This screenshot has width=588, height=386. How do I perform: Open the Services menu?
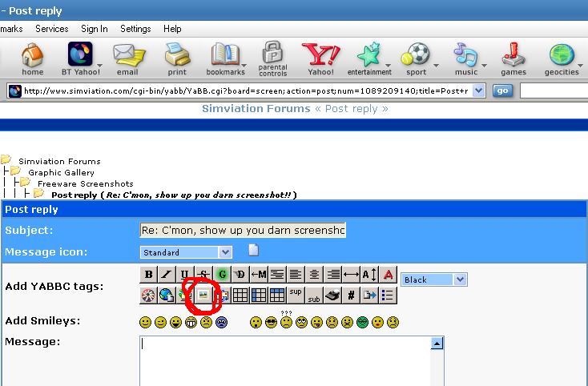coord(52,29)
